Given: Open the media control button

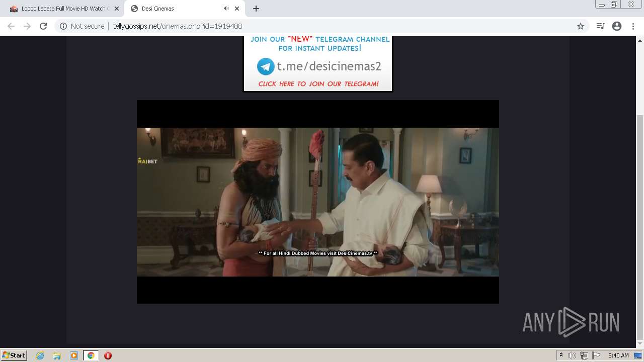Looking at the screenshot, I should tap(600, 26).
